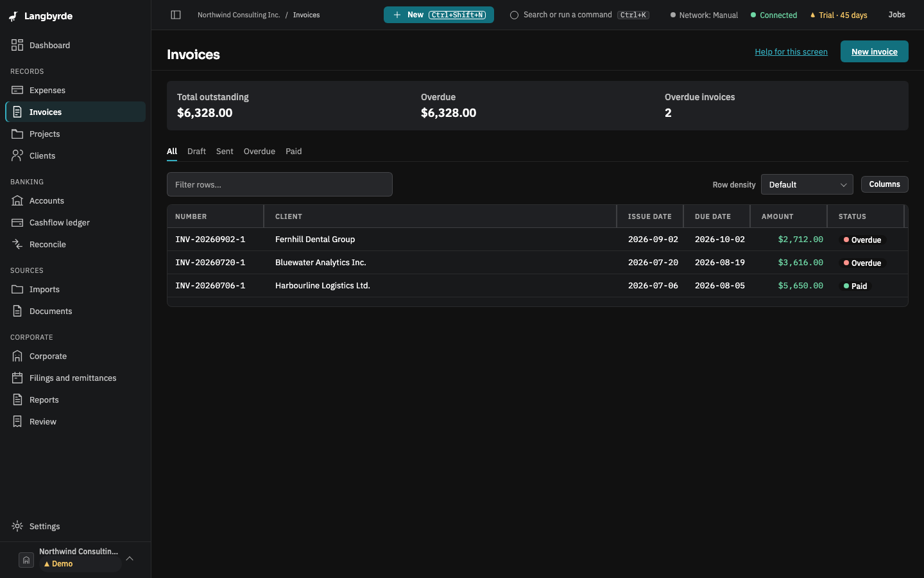Click the Connected status indicator
Viewport: 924px width, 578px height.
tap(774, 15)
